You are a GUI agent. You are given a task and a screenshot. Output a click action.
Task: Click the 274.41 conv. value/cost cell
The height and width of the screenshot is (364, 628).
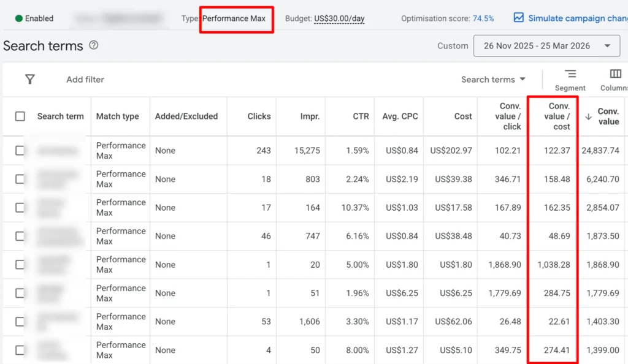[557, 351]
